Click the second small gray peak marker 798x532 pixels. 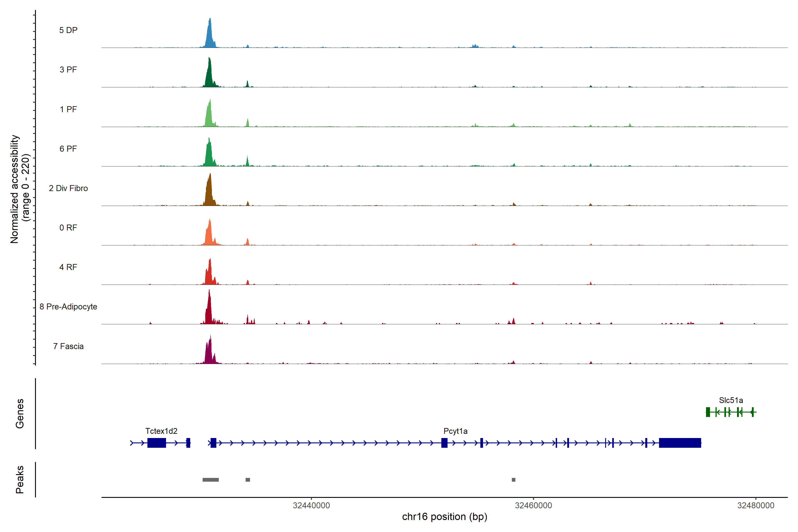click(x=248, y=480)
